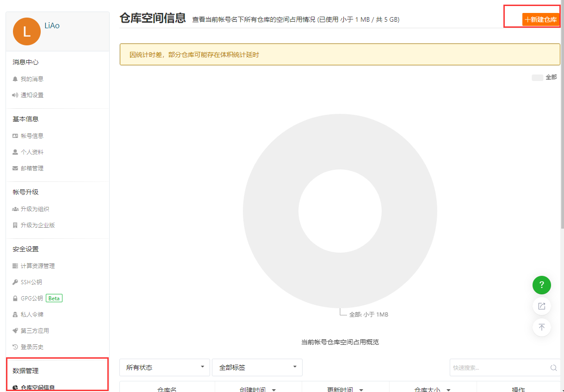564x392 pixels.
Task: Select the SSH公钥 key icon in sidebar
Action: click(x=15, y=282)
